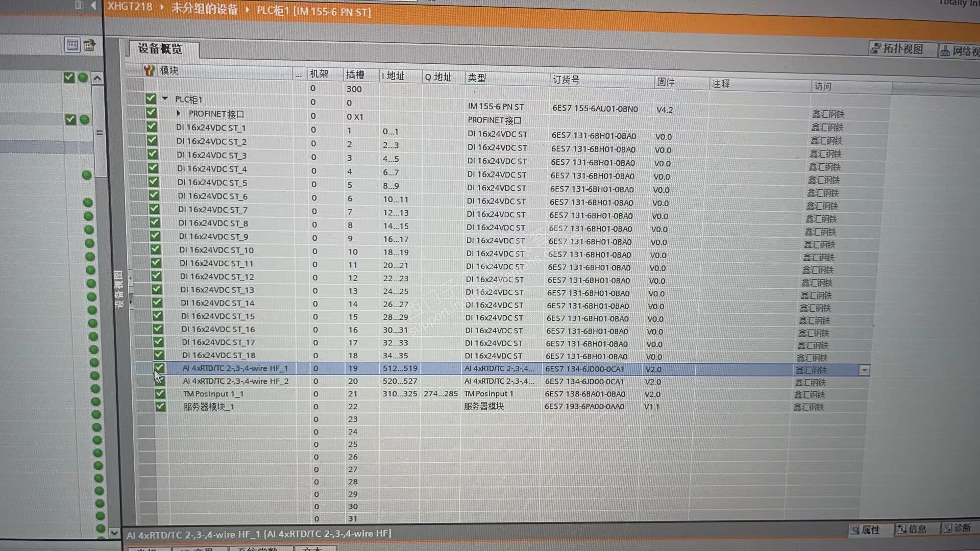
Task: Collapse the PLC柜1 tree node
Action: pyautogui.click(x=165, y=98)
